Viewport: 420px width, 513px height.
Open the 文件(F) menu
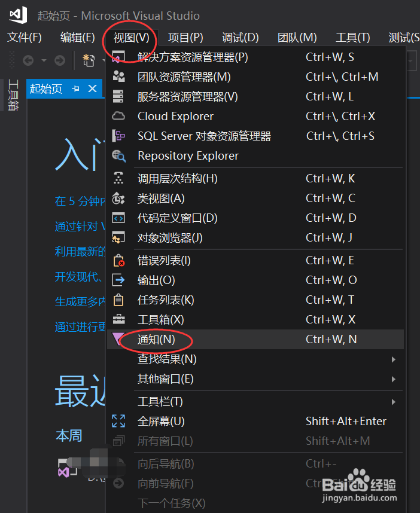[x=25, y=37]
